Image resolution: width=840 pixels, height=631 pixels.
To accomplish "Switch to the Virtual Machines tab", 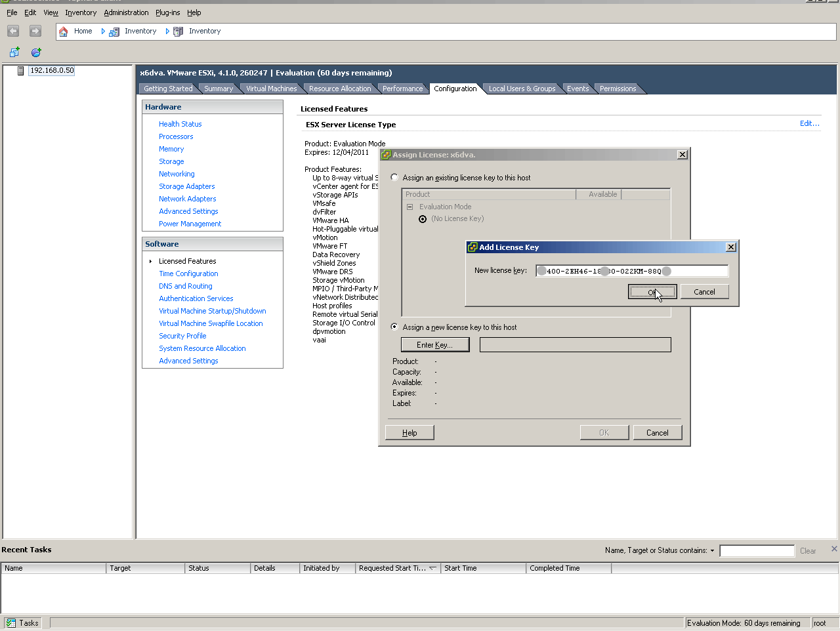I will point(272,89).
